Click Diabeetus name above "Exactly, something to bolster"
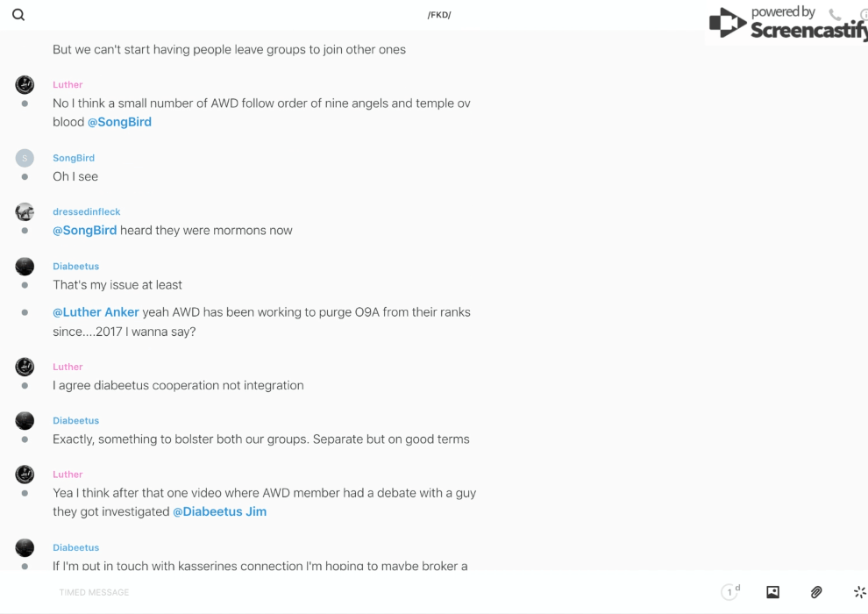Viewport: 868px width, 614px height. [x=76, y=421]
